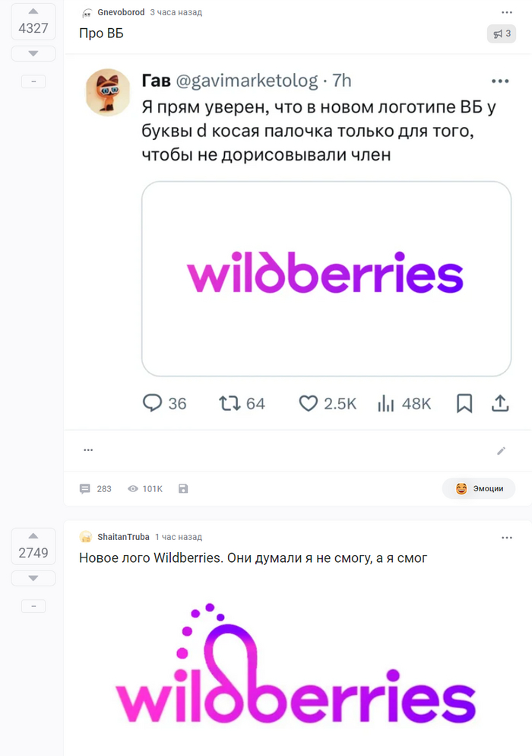Open the 283 comments on the first post
The image size is (532, 756).
tap(94, 488)
